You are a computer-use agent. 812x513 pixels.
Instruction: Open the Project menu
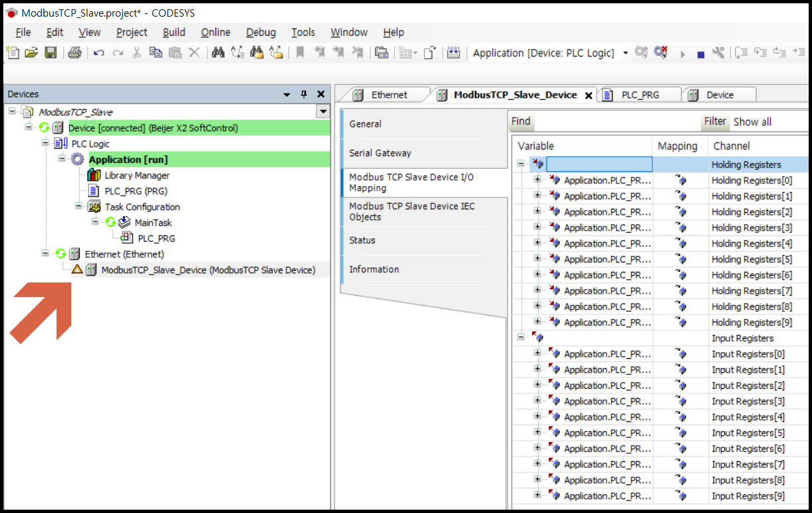(132, 32)
